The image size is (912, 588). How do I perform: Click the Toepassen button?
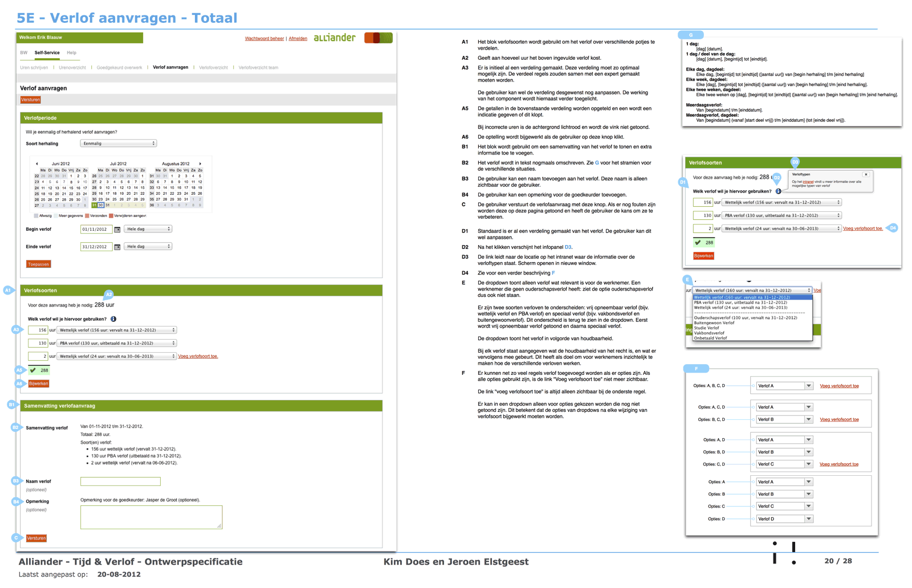(39, 264)
